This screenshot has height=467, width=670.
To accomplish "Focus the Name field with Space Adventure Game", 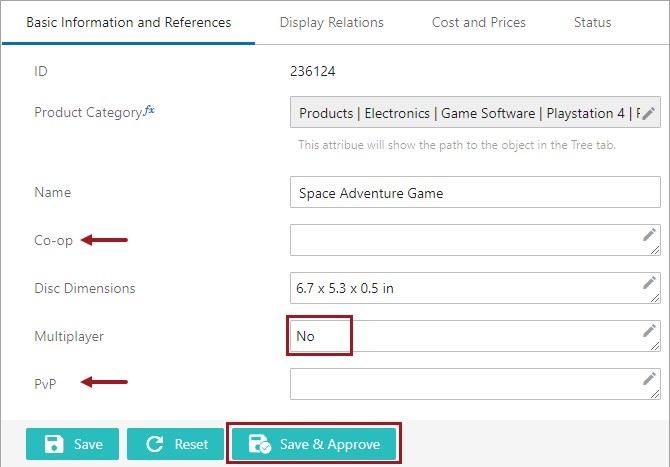I will tap(475, 192).
